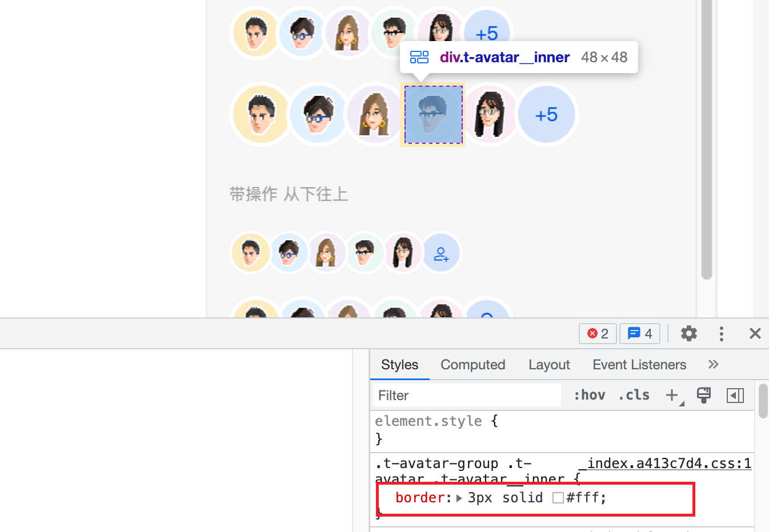Click the white #fff color swatch
This screenshot has height=532, width=769.
click(558, 497)
